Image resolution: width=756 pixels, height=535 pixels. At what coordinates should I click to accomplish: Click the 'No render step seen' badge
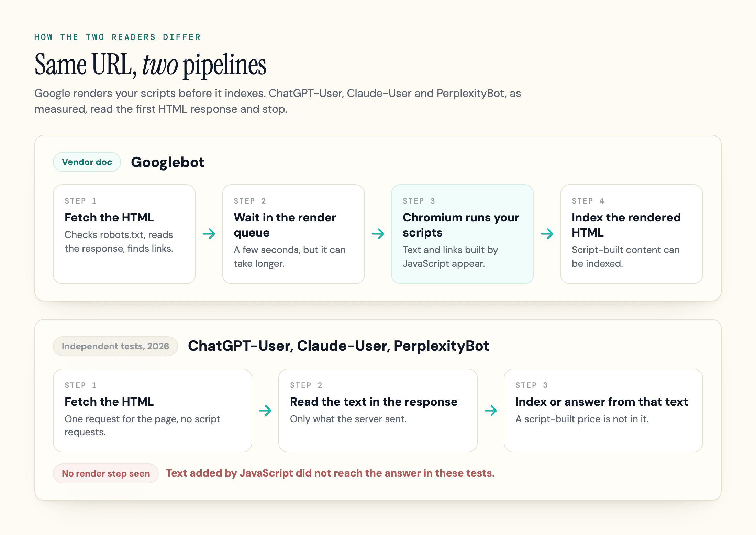point(106,473)
